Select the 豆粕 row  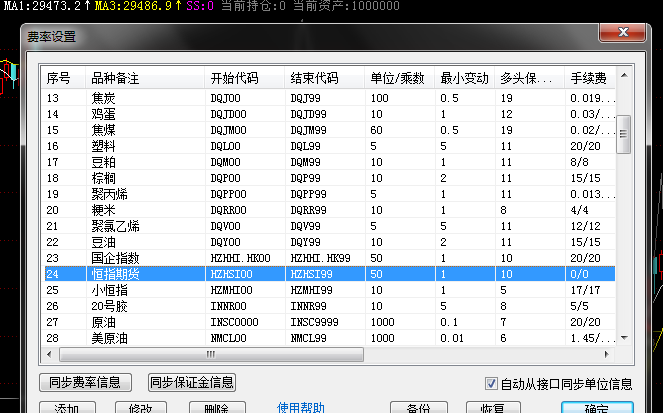pos(329,162)
